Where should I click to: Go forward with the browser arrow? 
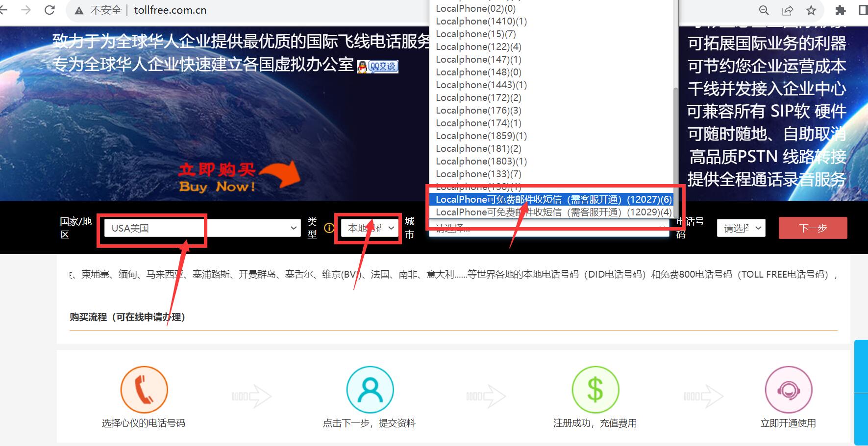click(x=26, y=10)
